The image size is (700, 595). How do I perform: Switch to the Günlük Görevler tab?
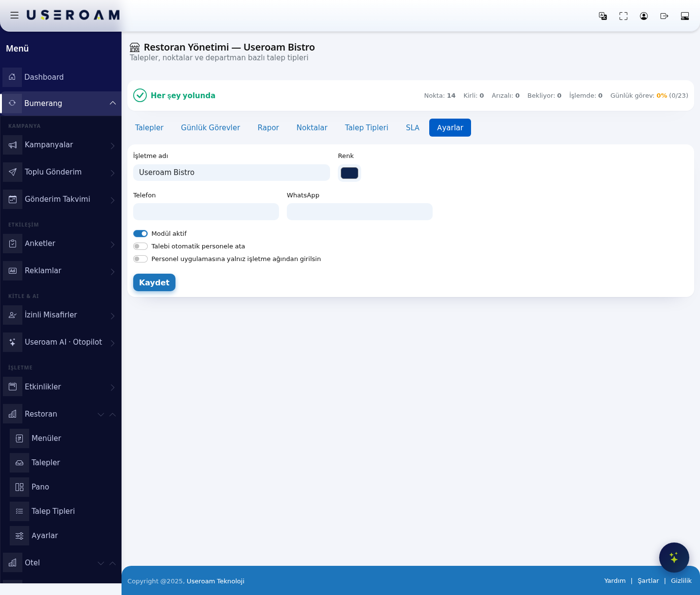coord(210,128)
